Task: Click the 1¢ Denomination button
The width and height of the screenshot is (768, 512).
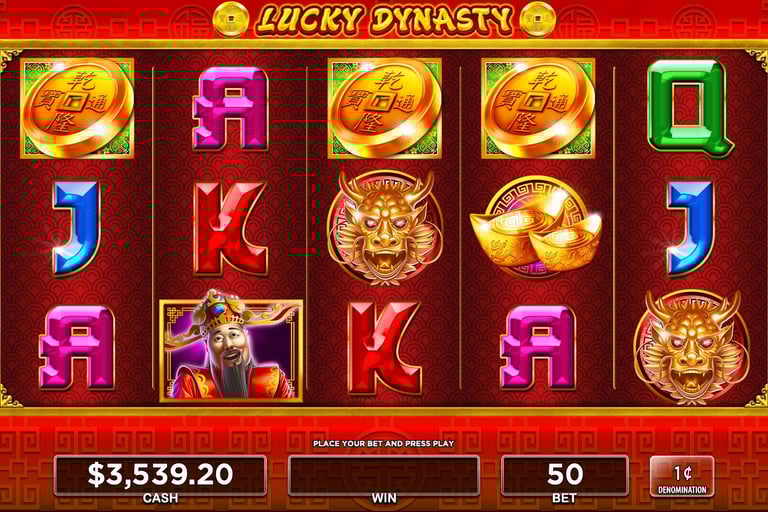Action: click(x=682, y=476)
